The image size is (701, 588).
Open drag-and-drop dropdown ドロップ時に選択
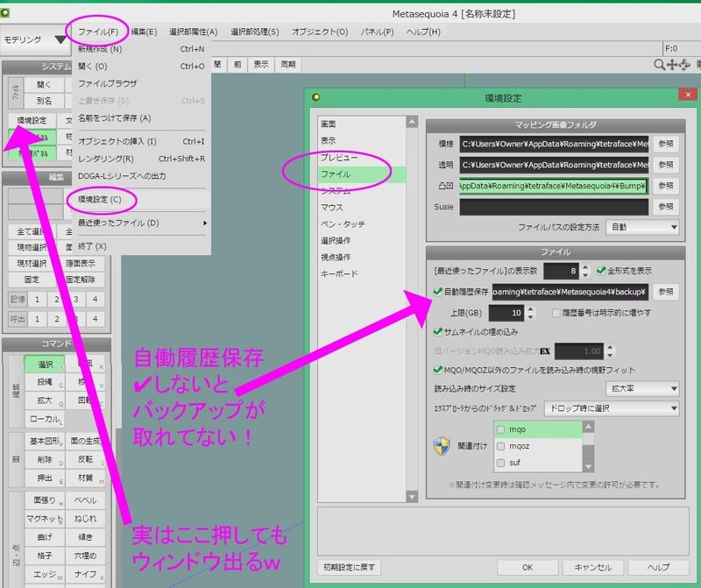point(612,408)
